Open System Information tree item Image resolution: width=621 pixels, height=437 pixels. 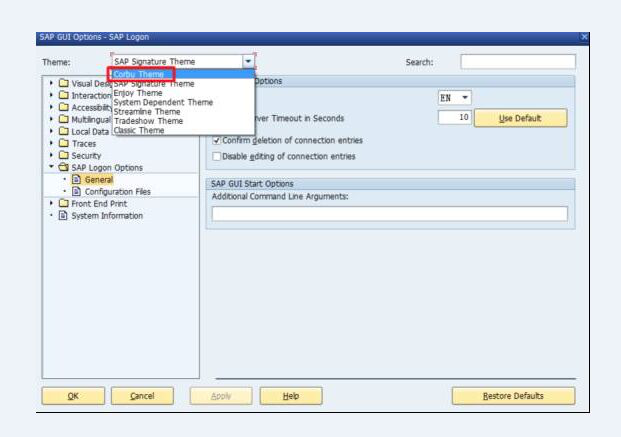[x=107, y=216]
